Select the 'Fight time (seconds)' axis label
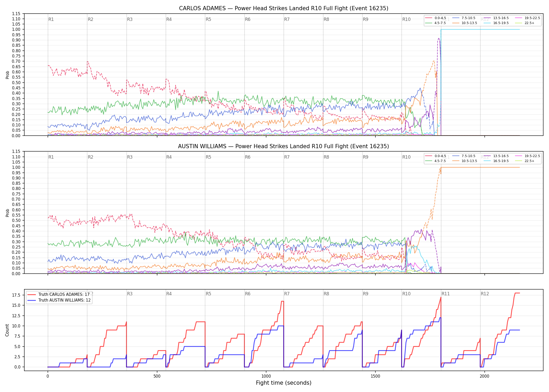This screenshot has width=549, height=392. [x=284, y=383]
